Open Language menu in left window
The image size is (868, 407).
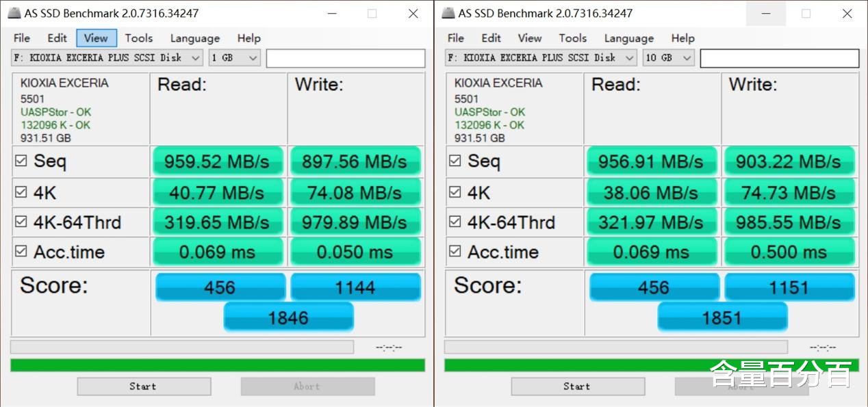coord(195,38)
